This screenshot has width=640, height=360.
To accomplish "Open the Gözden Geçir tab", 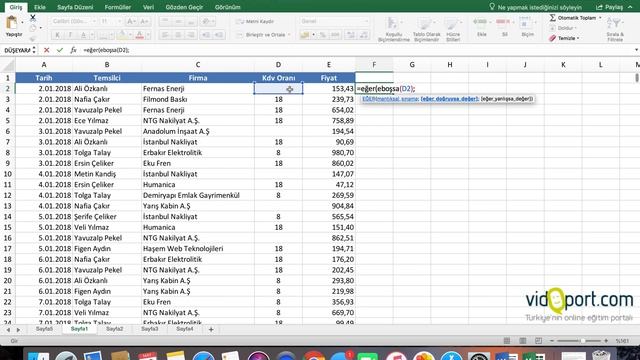I will tap(184, 7).
